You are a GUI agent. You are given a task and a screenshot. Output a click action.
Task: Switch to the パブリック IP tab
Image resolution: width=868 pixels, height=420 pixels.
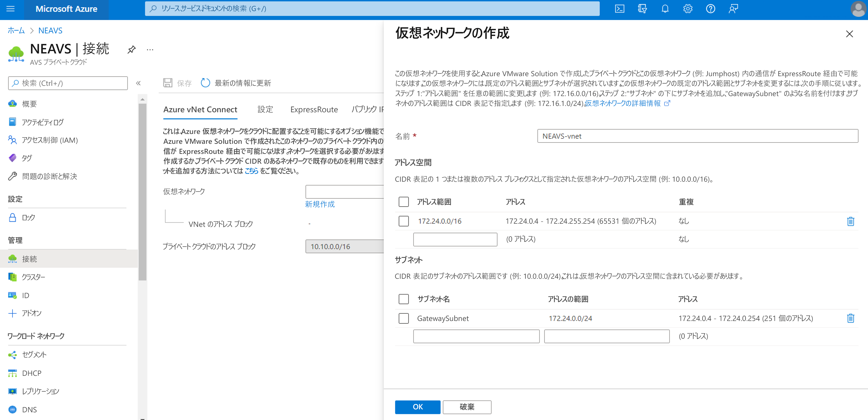(x=367, y=109)
